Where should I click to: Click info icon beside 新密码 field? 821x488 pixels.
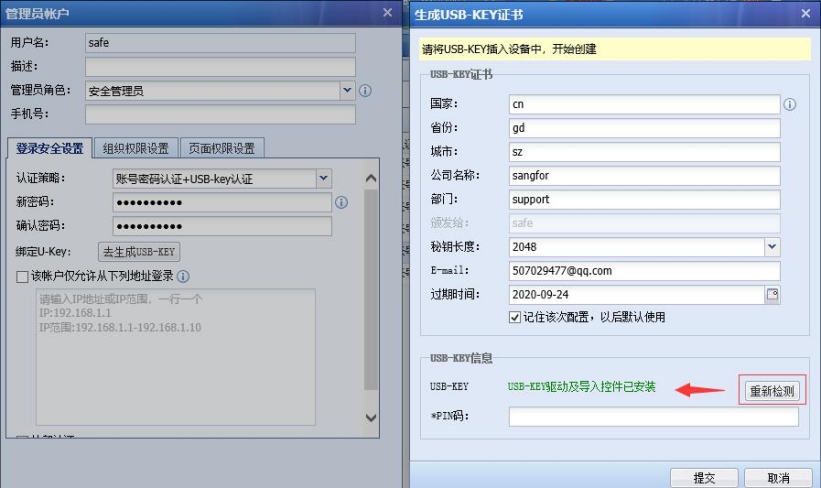[x=341, y=203]
